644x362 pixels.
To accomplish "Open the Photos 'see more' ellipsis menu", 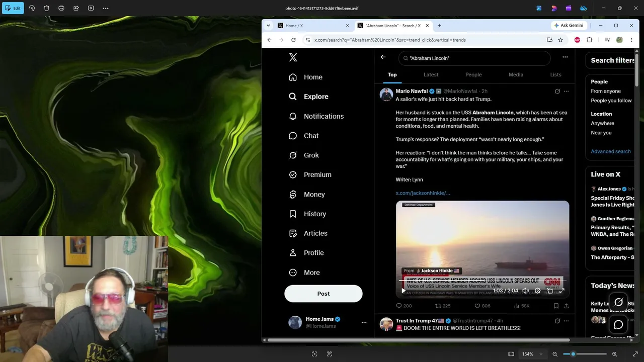I will coord(106,8).
